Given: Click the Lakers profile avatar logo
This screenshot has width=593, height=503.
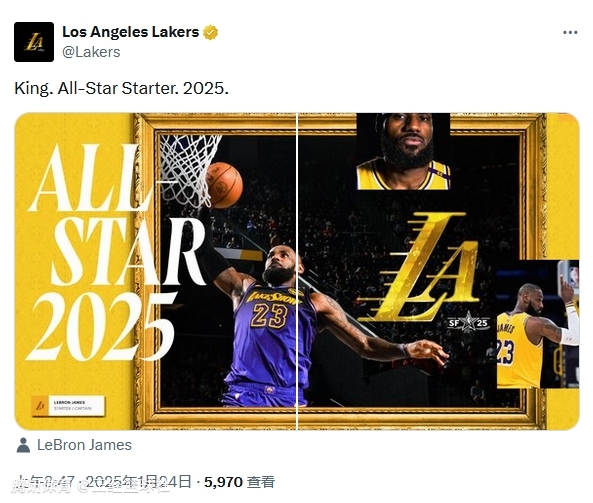Looking at the screenshot, I should tap(34, 42).
